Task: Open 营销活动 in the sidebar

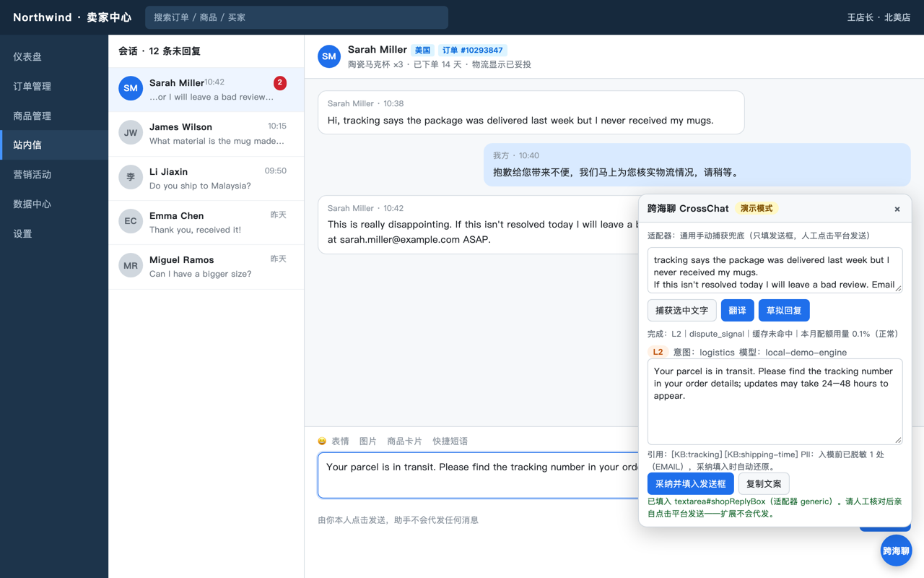Action: [54, 175]
